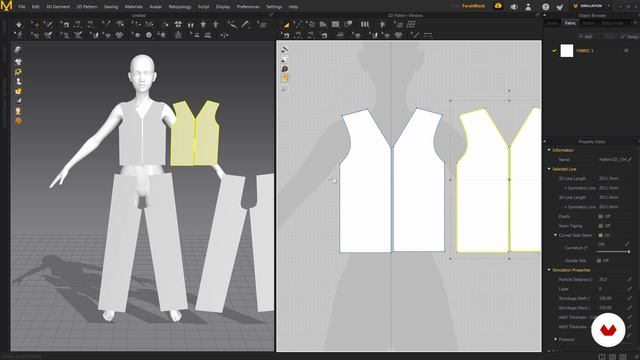Collapse the Information section

tap(549, 150)
